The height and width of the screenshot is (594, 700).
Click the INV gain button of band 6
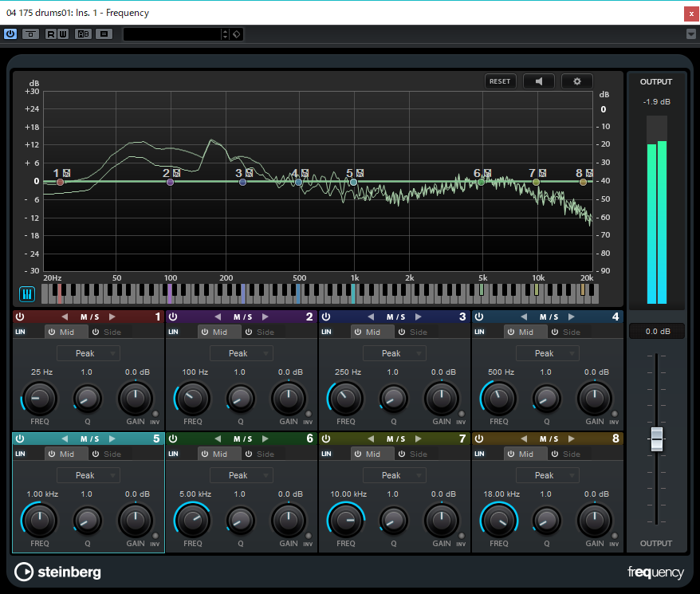click(308, 536)
